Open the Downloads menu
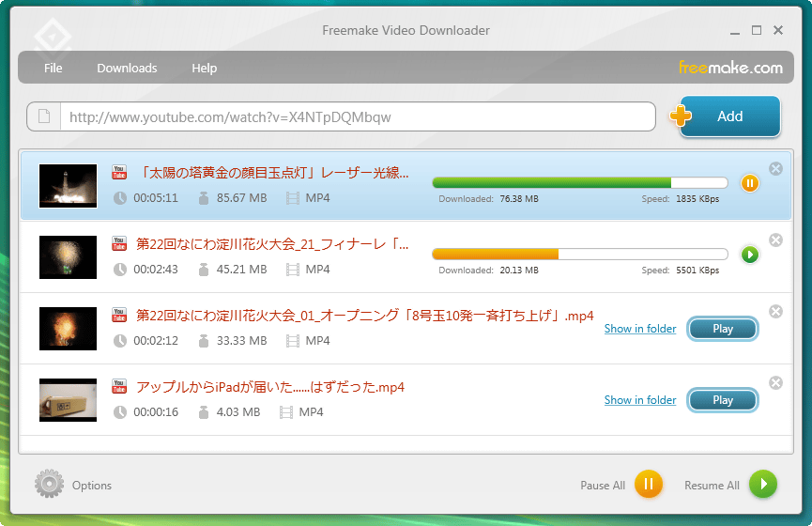This screenshot has width=812, height=526. point(127,68)
